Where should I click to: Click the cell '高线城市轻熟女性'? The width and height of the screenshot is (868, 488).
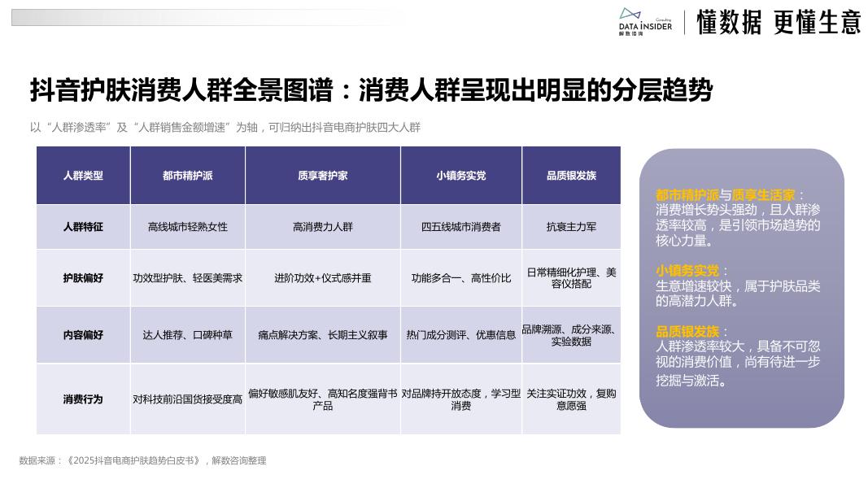(x=188, y=227)
